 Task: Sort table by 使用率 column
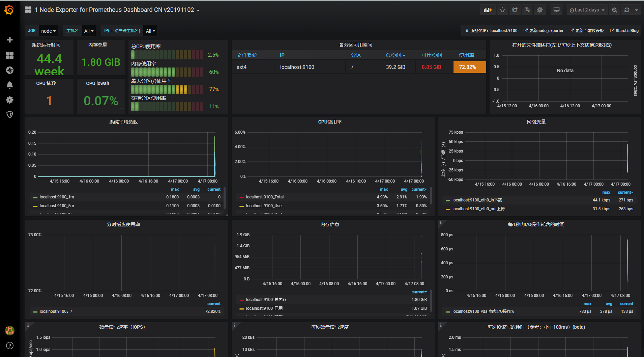coord(467,55)
